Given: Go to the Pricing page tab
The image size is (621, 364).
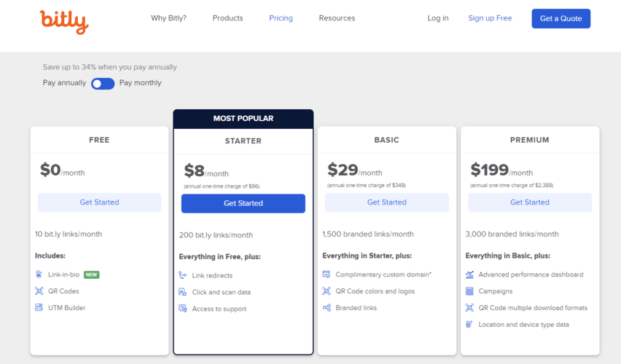Looking at the screenshot, I should [281, 18].
